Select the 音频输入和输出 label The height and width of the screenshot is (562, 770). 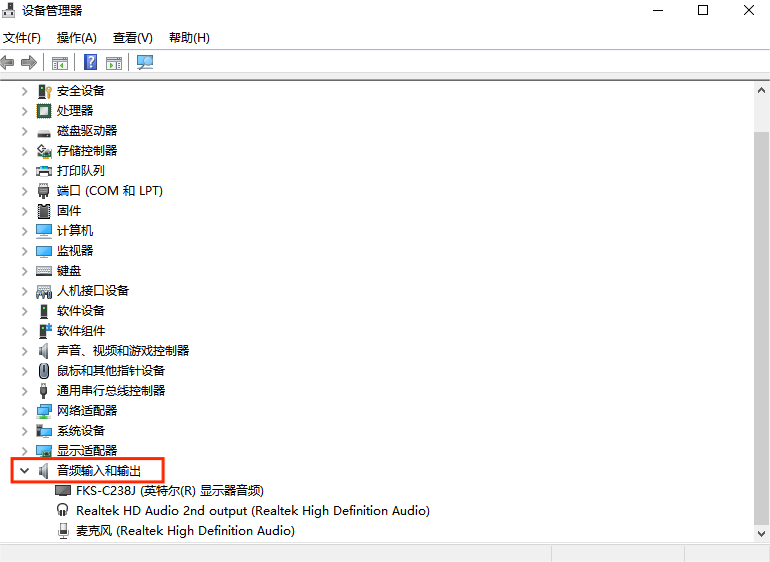[99, 471]
